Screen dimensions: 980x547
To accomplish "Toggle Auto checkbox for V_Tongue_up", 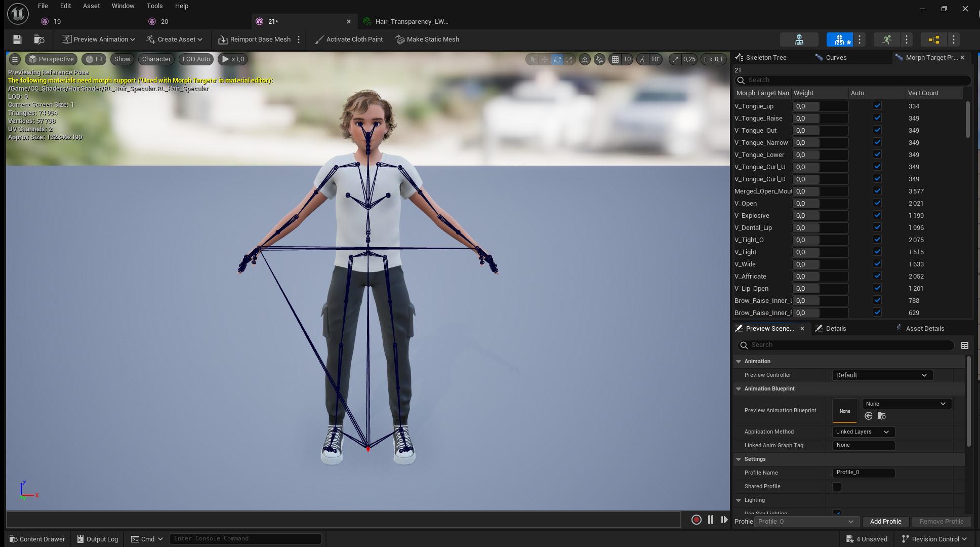I will point(877,106).
